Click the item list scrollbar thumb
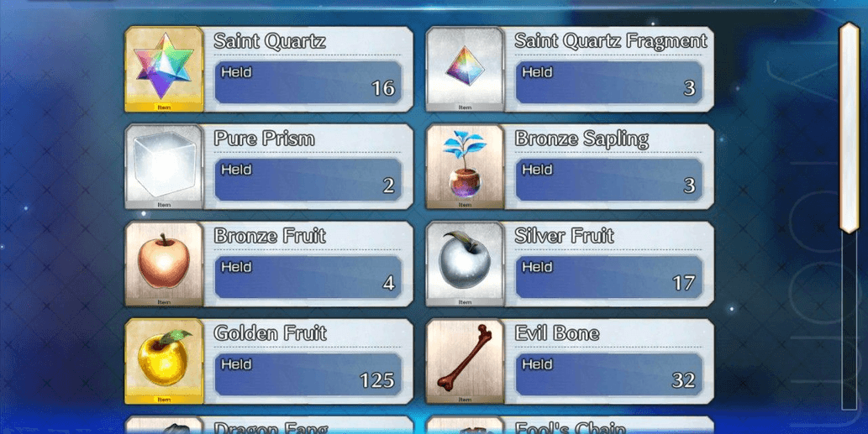The width and height of the screenshot is (868, 434). click(850, 128)
